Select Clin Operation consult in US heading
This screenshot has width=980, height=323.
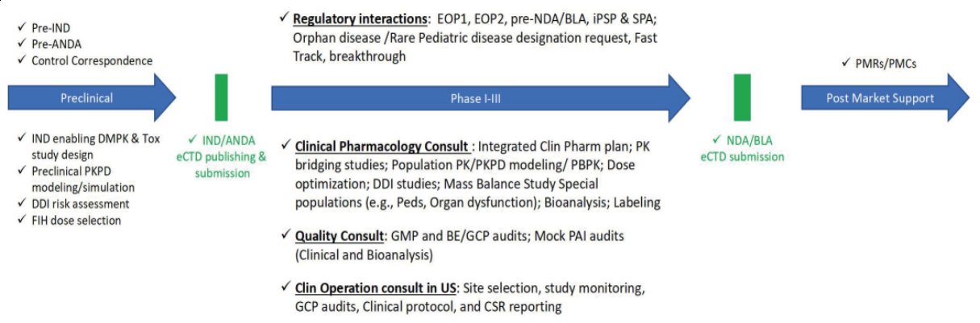[x=377, y=288]
